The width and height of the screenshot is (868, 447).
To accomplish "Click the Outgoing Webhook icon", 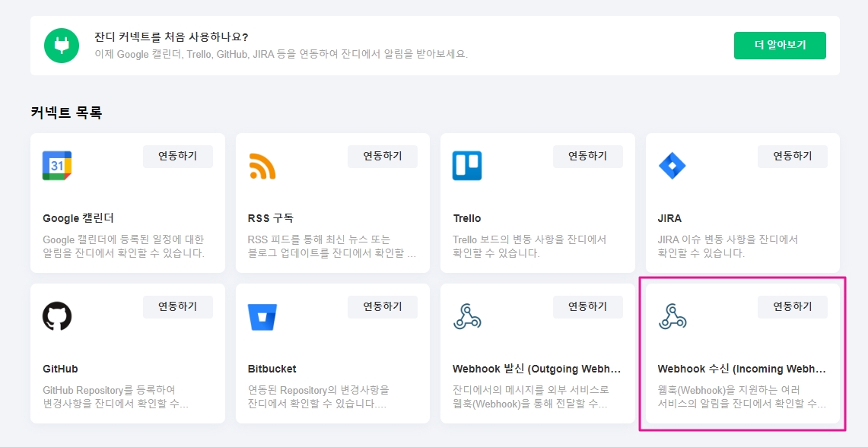I will 467,316.
